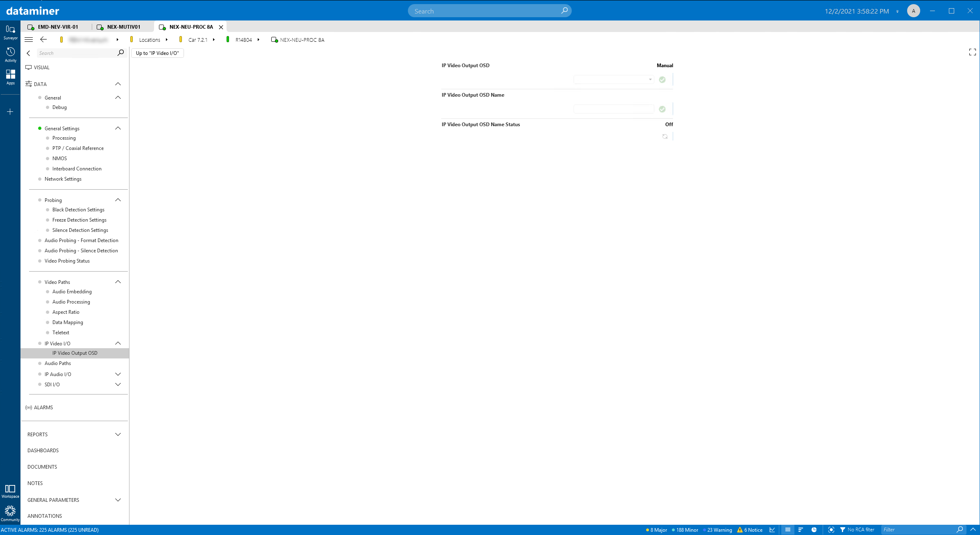The height and width of the screenshot is (535, 980).
Task: Collapse the Video Paths group
Action: pos(118,282)
